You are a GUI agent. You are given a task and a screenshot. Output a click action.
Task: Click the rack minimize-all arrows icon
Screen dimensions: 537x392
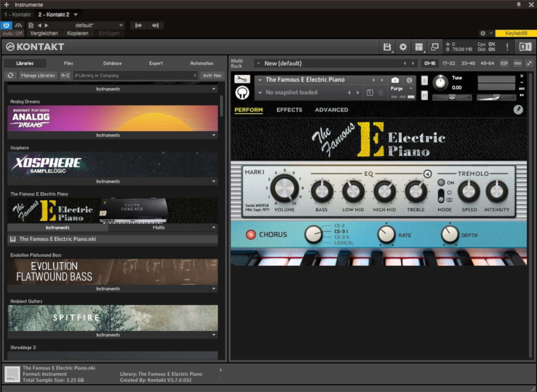click(529, 63)
